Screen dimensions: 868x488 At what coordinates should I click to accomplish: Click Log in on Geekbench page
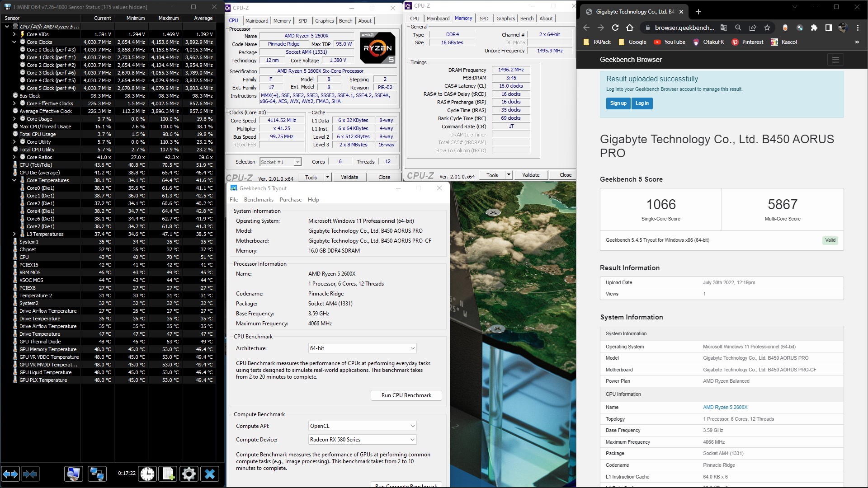point(642,103)
